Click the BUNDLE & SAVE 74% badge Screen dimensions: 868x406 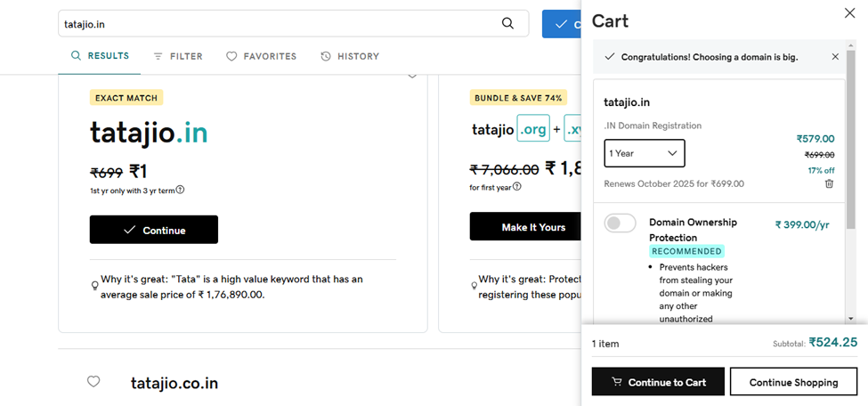click(x=518, y=98)
